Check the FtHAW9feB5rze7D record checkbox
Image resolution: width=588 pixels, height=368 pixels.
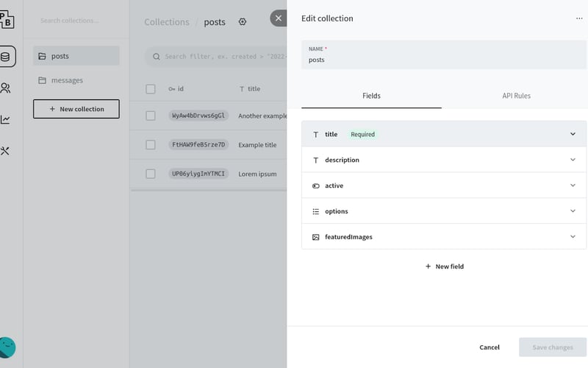(x=151, y=144)
